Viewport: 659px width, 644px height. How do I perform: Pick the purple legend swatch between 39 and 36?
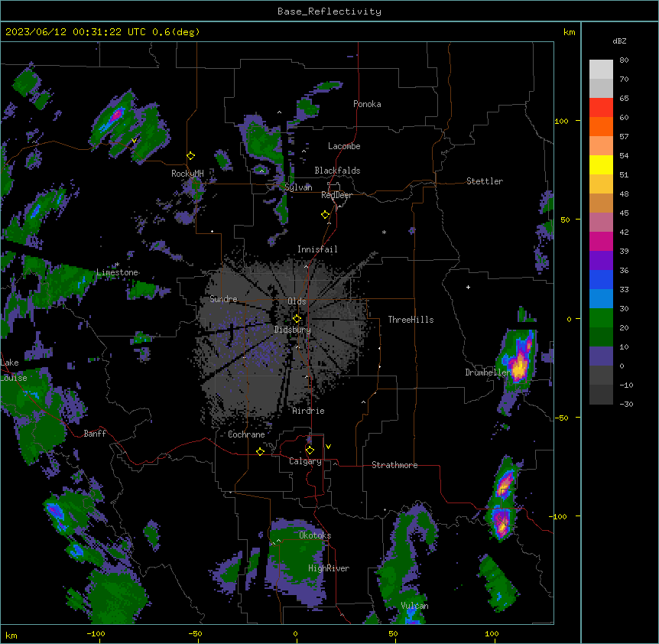pyautogui.click(x=601, y=261)
